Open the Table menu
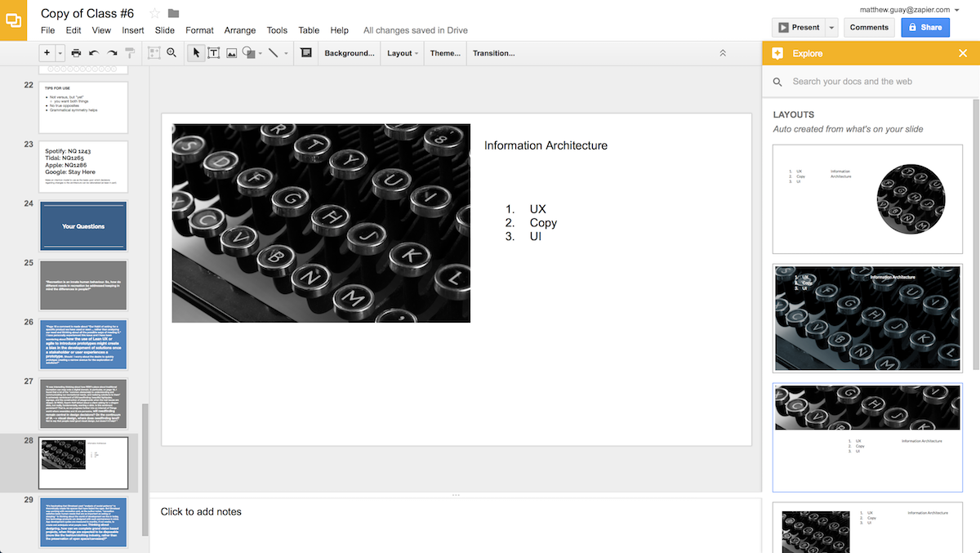The height and width of the screenshot is (553, 980). coord(309,30)
